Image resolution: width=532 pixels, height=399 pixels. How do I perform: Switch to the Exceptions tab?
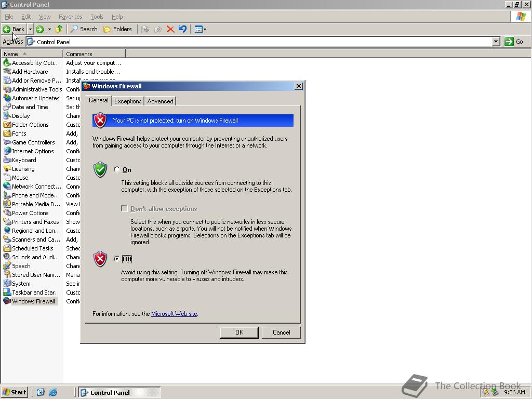[128, 101]
